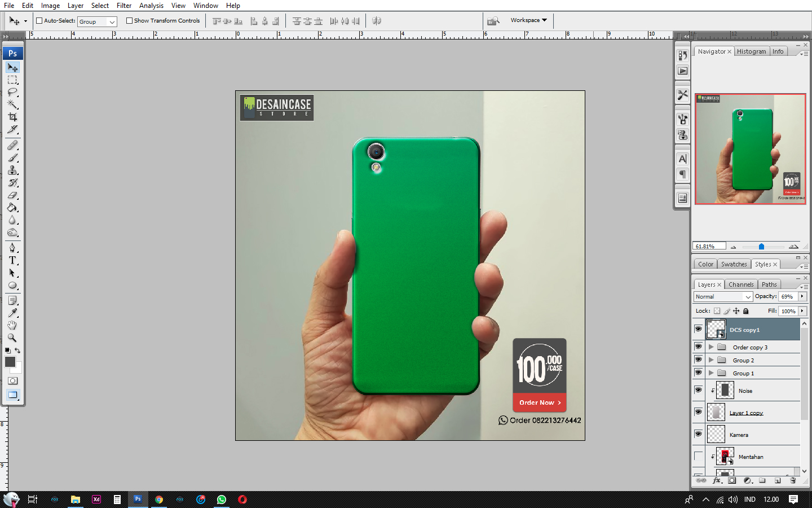Open the Adobe XD taskbar icon
Screen dimensions: 812x508
[96, 499]
